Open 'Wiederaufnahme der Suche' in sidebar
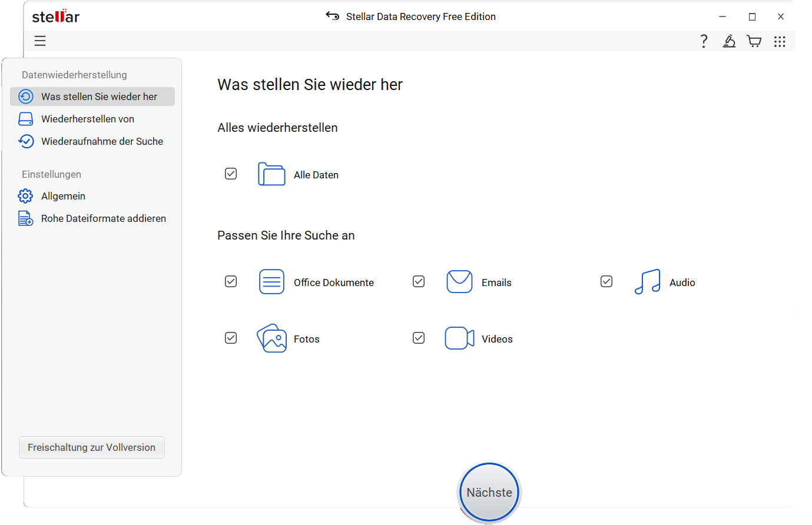The width and height of the screenshot is (812, 525). pos(92,141)
